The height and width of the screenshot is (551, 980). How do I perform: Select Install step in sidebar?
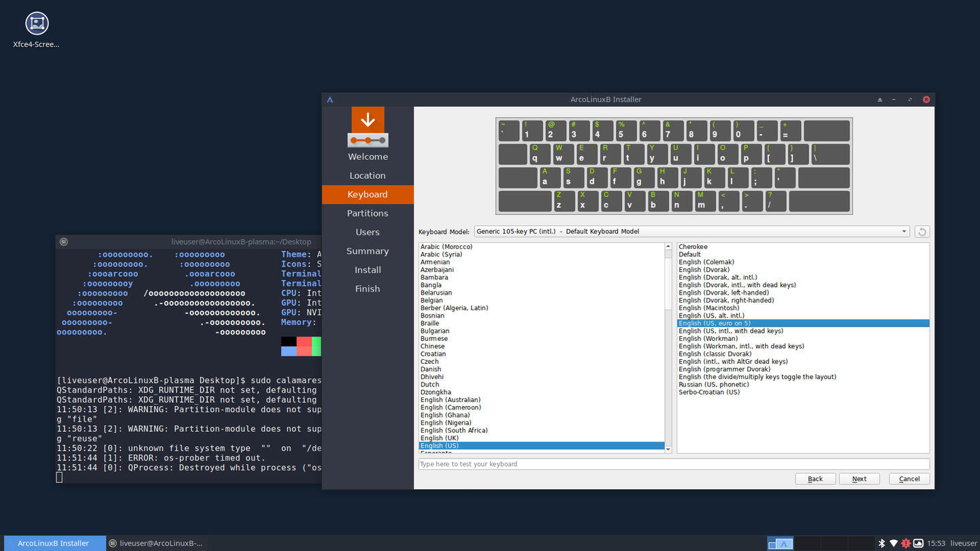point(367,270)
